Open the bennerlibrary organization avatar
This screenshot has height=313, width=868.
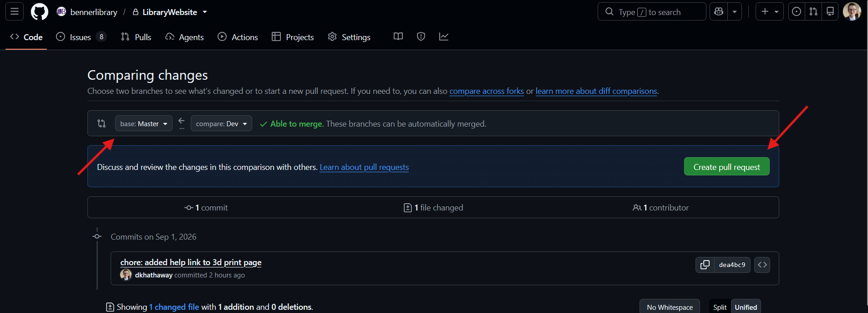[x=61, y=12]
